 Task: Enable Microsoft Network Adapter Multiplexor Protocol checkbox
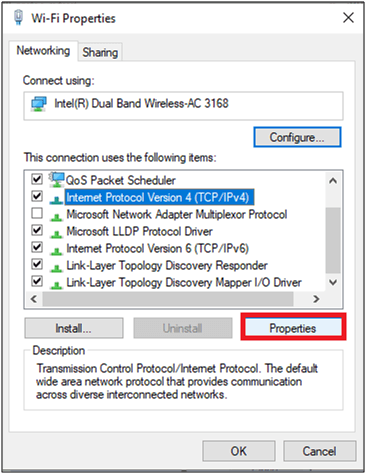coord(37,213)
